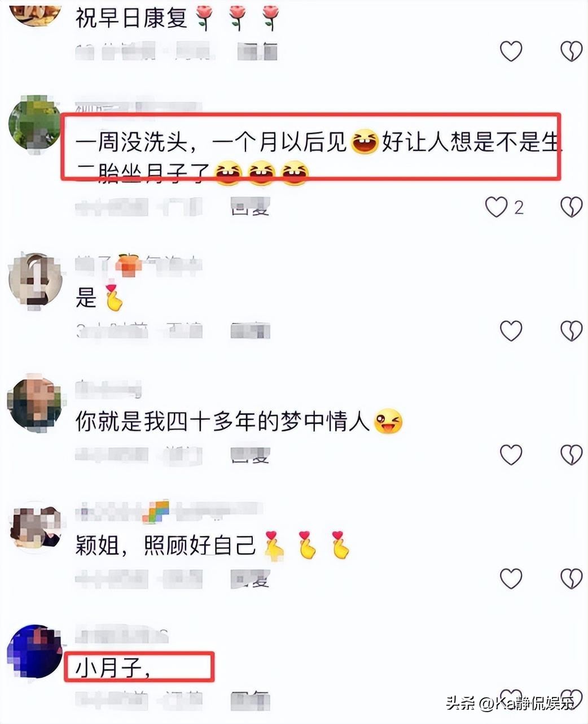Reply to the '一周没洗头' comment
Viewport: 588px width, 724px height.
[251, 208]
